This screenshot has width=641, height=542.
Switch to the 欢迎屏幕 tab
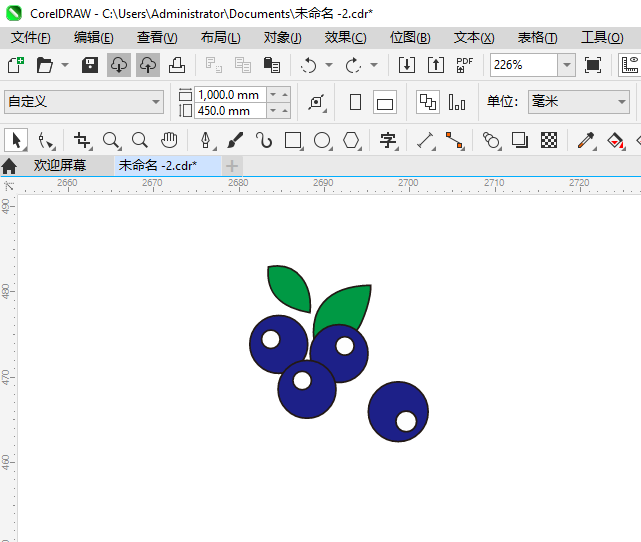(60, 166)
